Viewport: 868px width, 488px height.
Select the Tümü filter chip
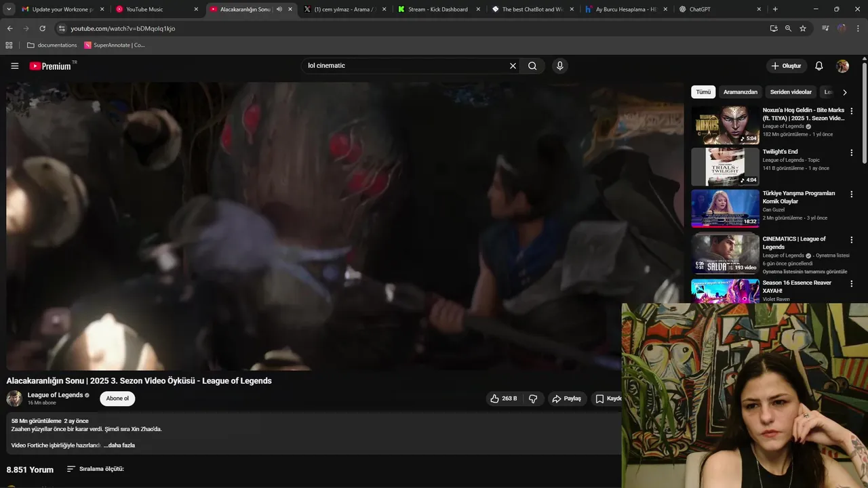point(703,92)
